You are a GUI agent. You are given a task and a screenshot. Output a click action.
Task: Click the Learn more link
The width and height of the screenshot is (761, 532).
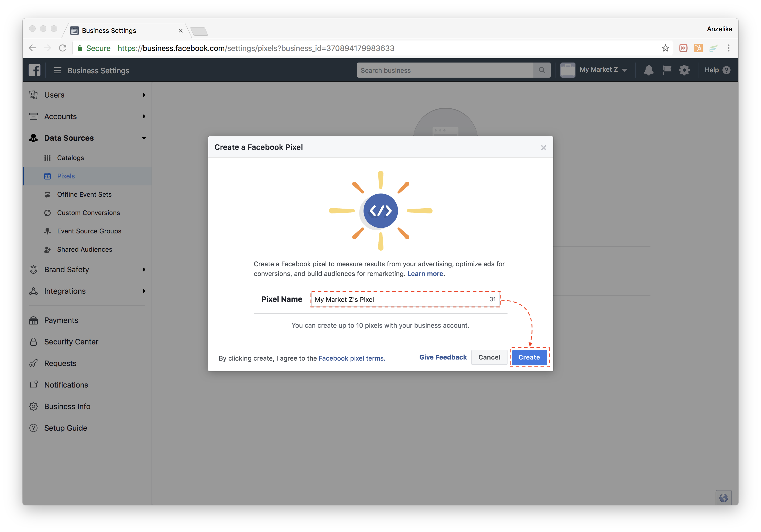tap(425, 274)
